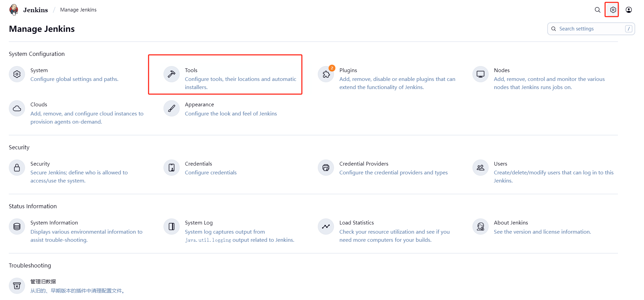Click the Plugins puzzle piece icon

tap(326, 74)
